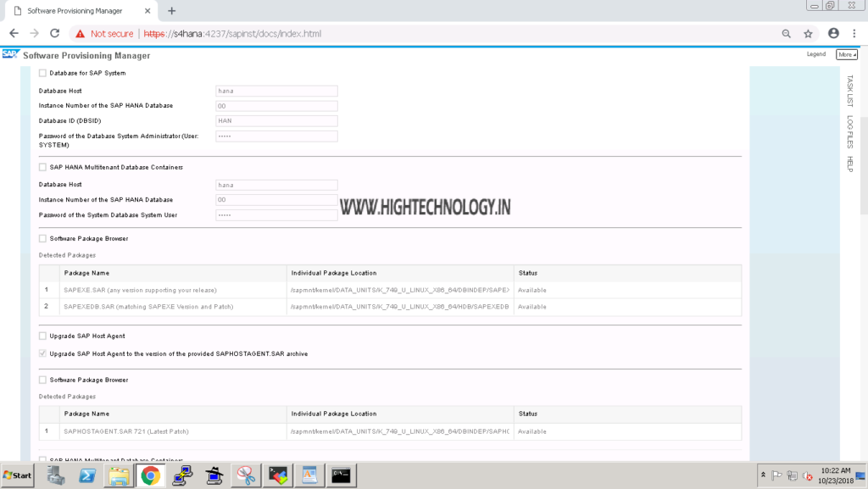The height and width of the screenshot is (489, 868).
Task: Open the LOG FILES side tab
Action: pos(850,131)
